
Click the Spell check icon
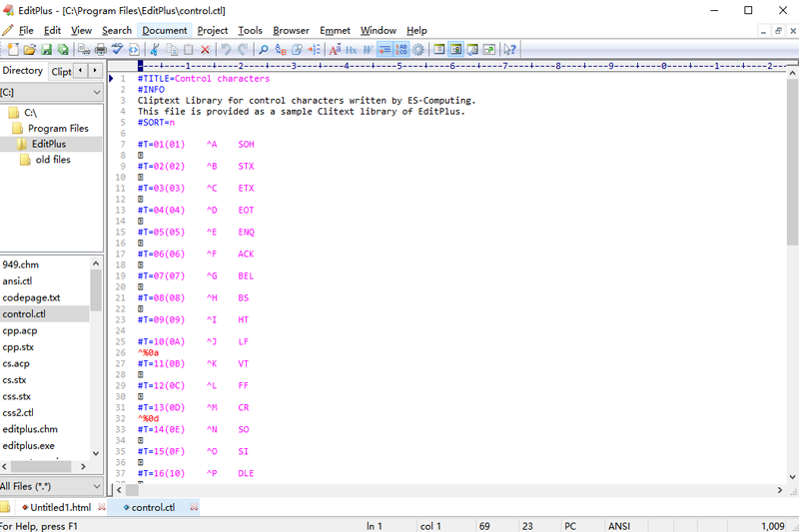tap(118, 49)
